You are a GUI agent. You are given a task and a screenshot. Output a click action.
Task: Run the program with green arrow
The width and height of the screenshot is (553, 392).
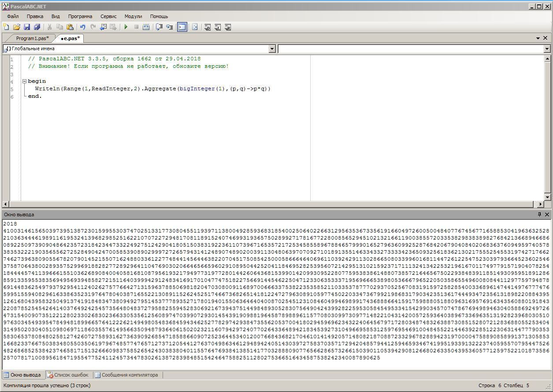126,27
